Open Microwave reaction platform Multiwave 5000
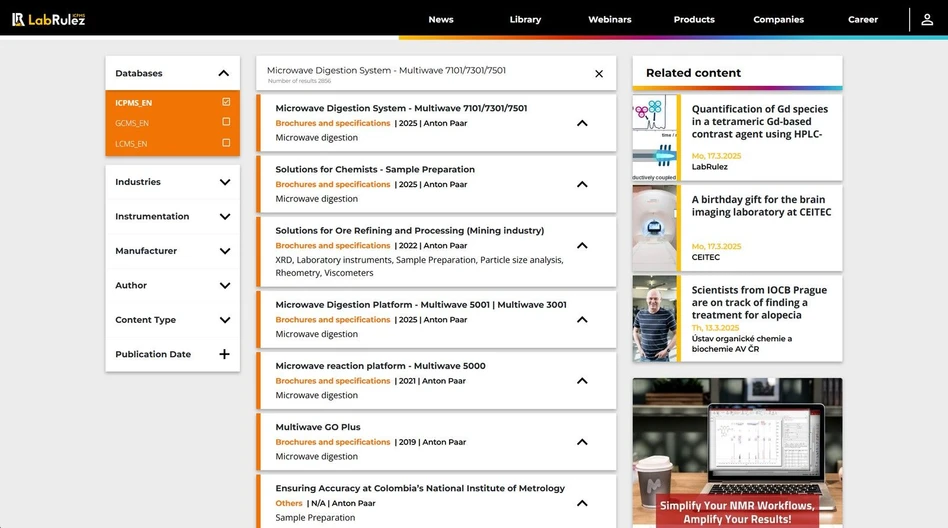Viewport: 948px width, 528px height. [x=380, y=366]
